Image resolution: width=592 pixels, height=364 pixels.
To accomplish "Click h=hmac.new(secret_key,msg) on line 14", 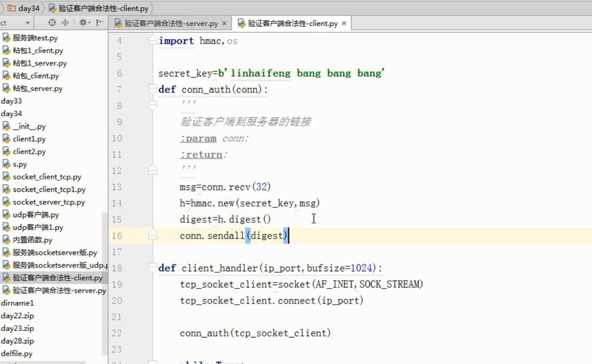I will (250, 203).
